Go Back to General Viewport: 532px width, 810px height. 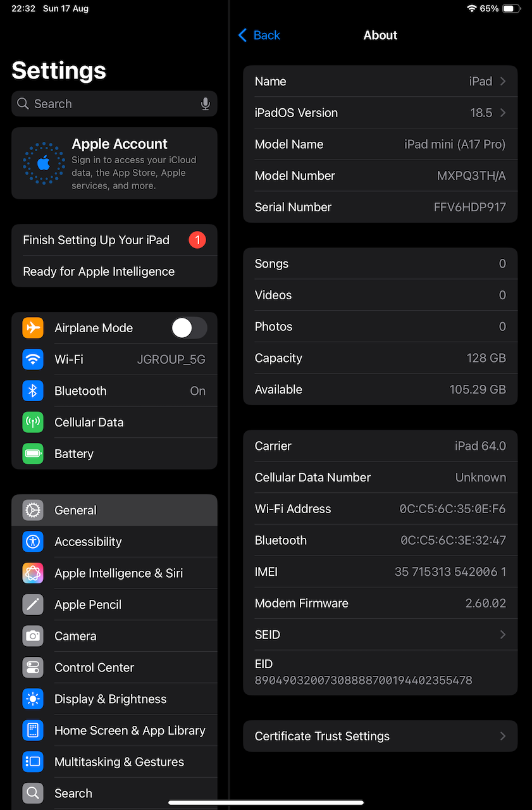[259, 35]
